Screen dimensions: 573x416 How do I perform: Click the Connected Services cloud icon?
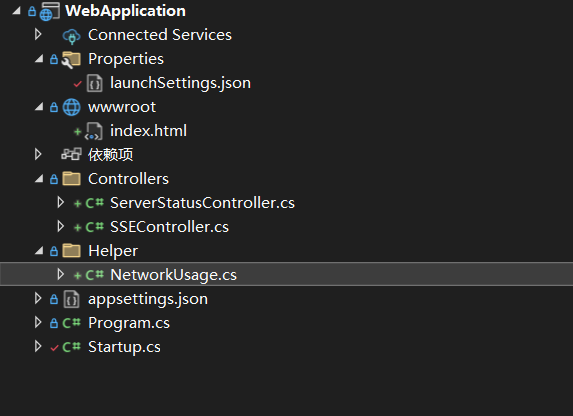[x=71, y=35]
